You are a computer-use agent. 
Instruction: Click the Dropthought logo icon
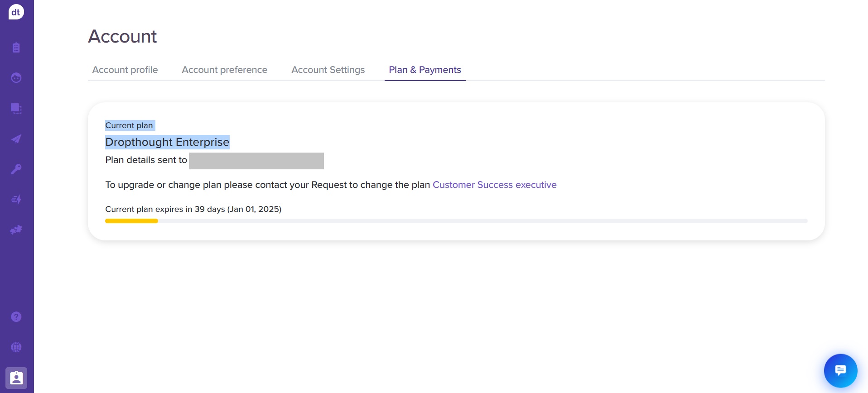click(16, 12)
